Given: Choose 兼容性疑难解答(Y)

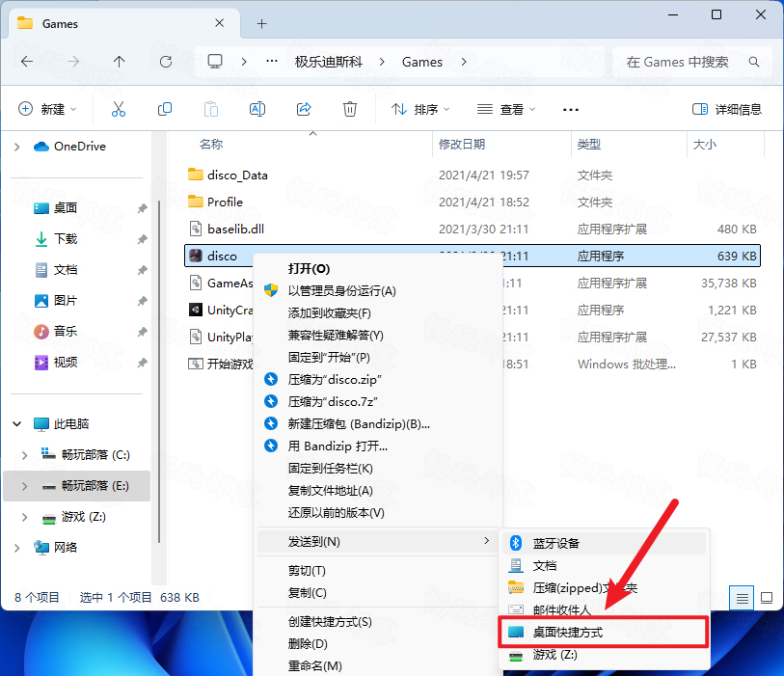Looking at the screenshot, I should pyautogui.click(x=379, y=335).
